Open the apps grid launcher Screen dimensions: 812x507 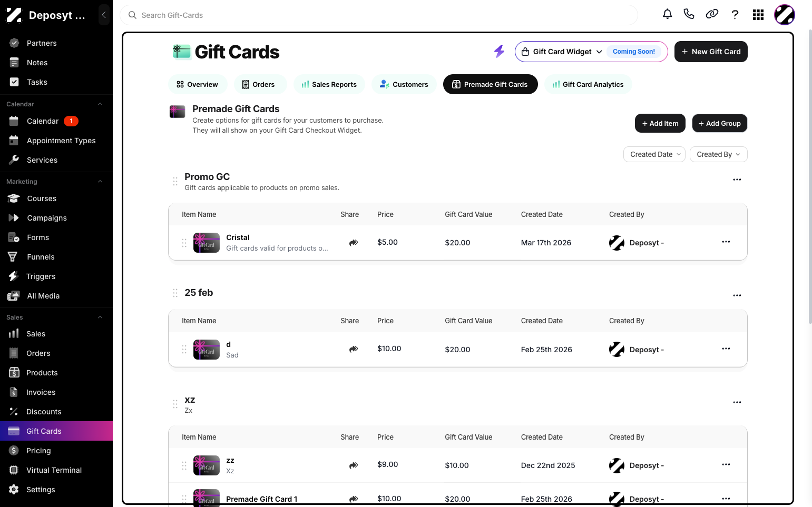point(758,15)
